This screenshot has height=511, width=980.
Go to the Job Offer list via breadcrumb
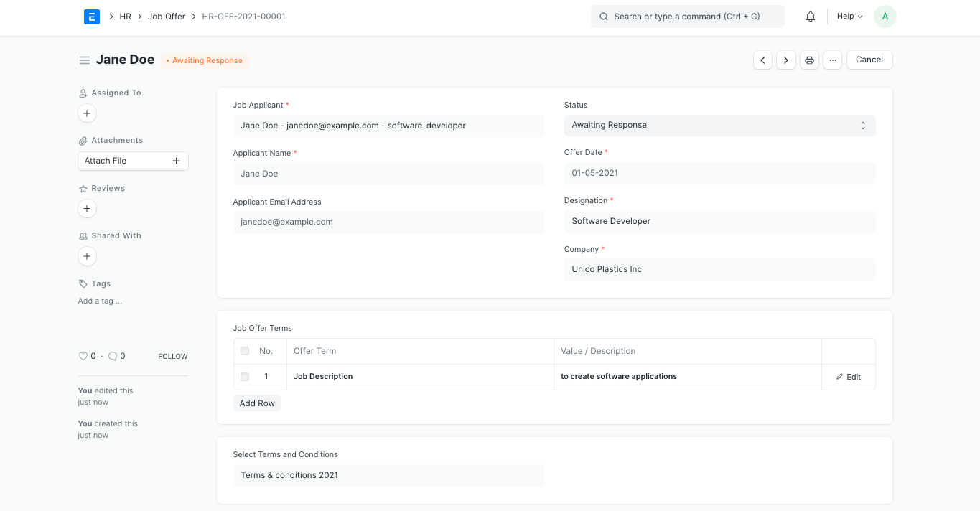coord(166,16)
